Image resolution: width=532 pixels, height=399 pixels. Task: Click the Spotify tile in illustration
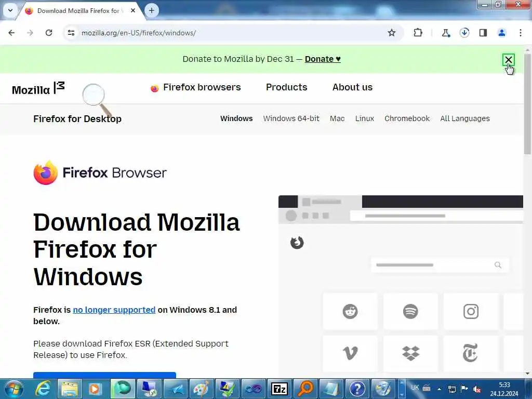click(x=410, y=312)
